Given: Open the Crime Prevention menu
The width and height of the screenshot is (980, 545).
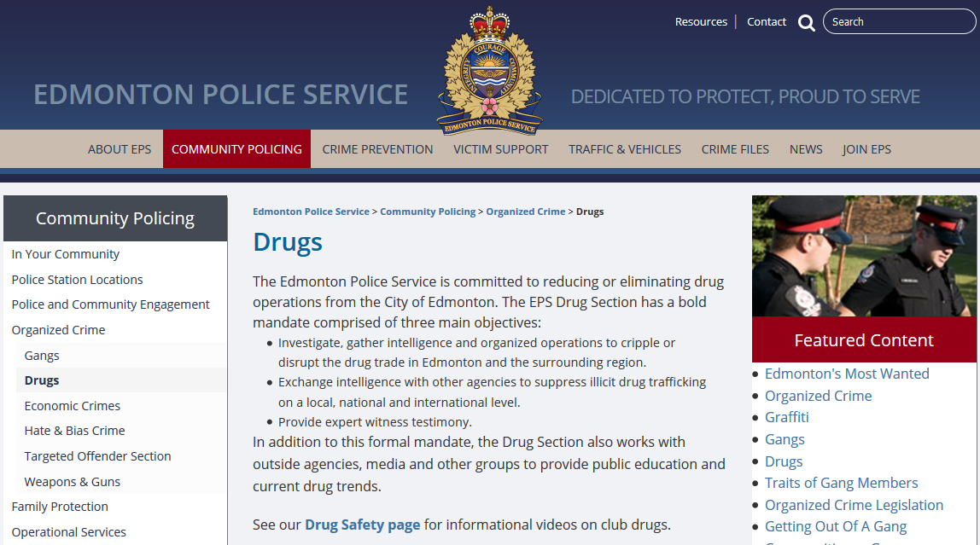Looking at the screenshot, I should pos(377,149).
